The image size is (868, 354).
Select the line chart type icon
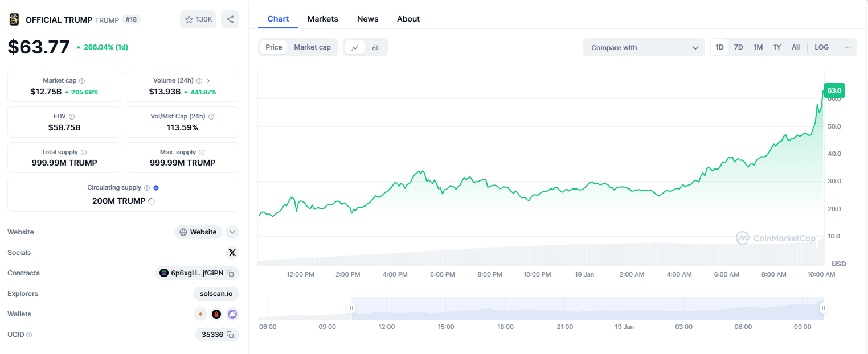[355, 47]
